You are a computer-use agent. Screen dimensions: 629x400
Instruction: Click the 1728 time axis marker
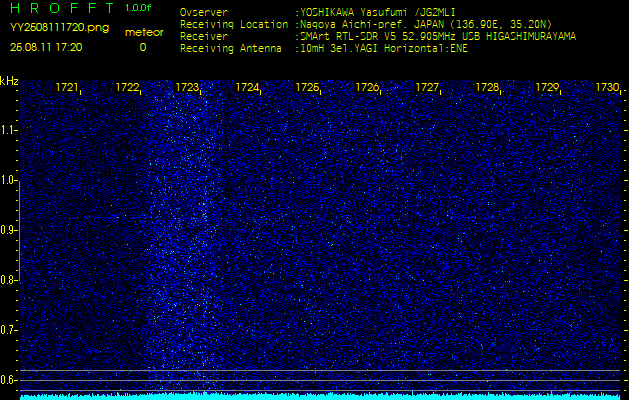[487, 87]
